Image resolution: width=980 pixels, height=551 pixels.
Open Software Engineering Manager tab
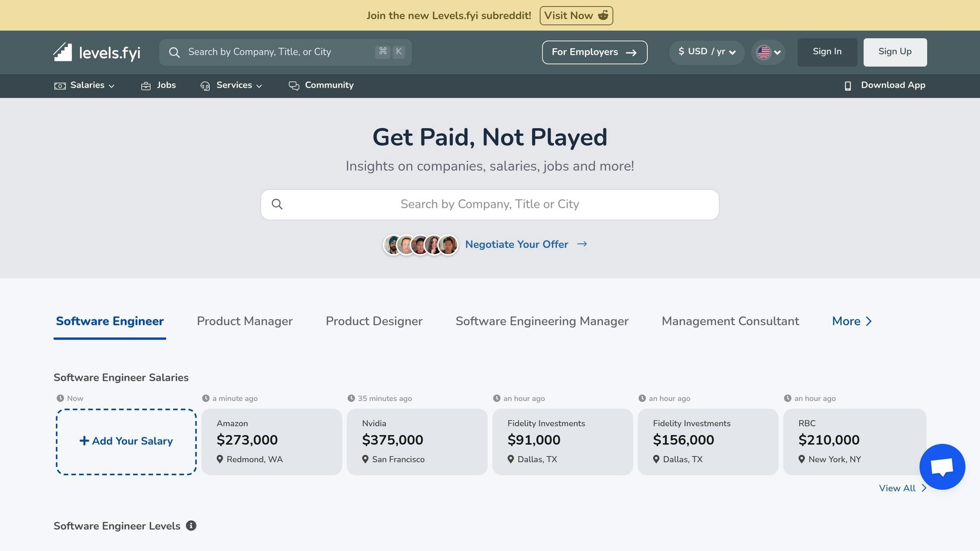tap(542, 321)
